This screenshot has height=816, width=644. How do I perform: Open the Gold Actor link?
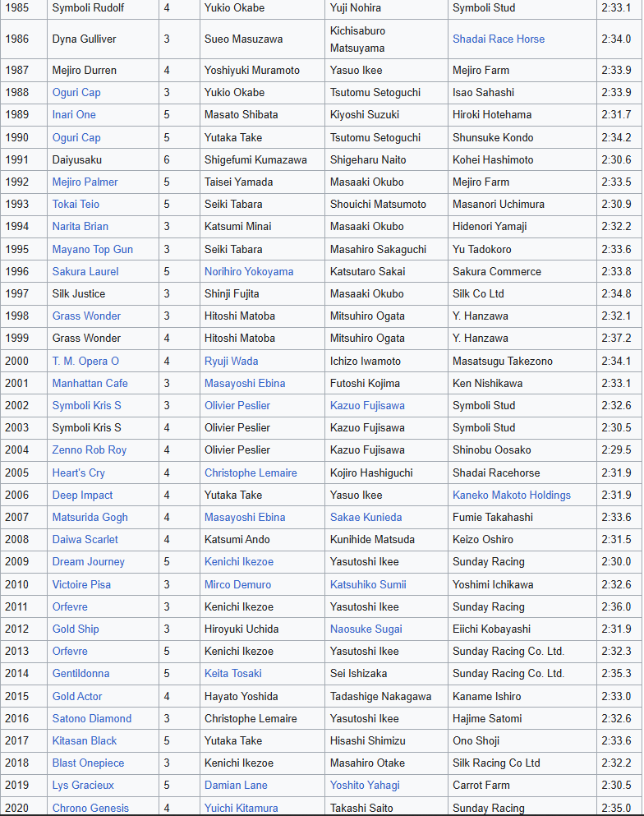pos(77,696)
